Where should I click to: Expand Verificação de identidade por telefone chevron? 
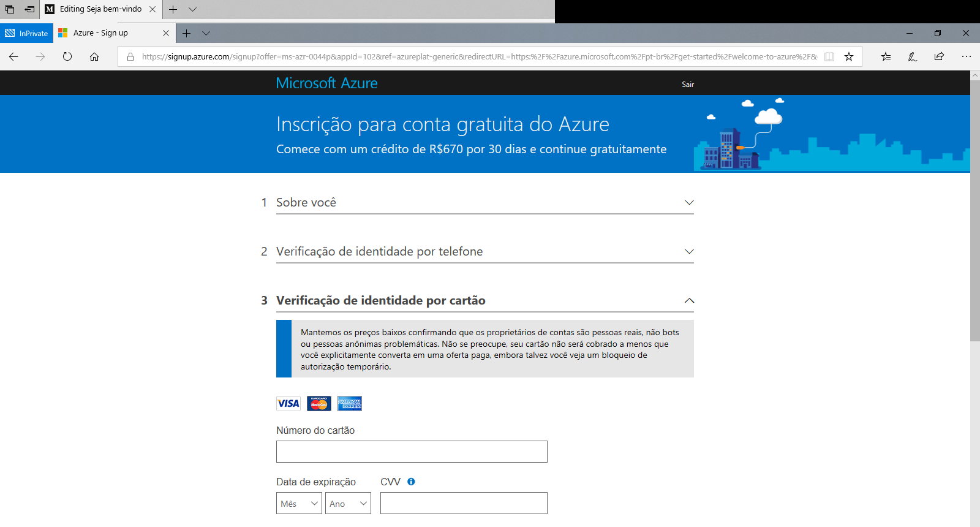point(689,251)
